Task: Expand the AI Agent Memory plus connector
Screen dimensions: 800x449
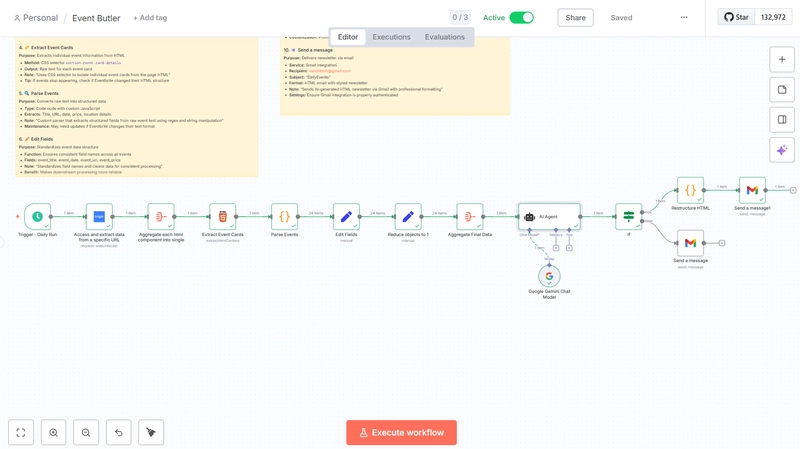Action: pyautogui.click(x=556, y=247)
